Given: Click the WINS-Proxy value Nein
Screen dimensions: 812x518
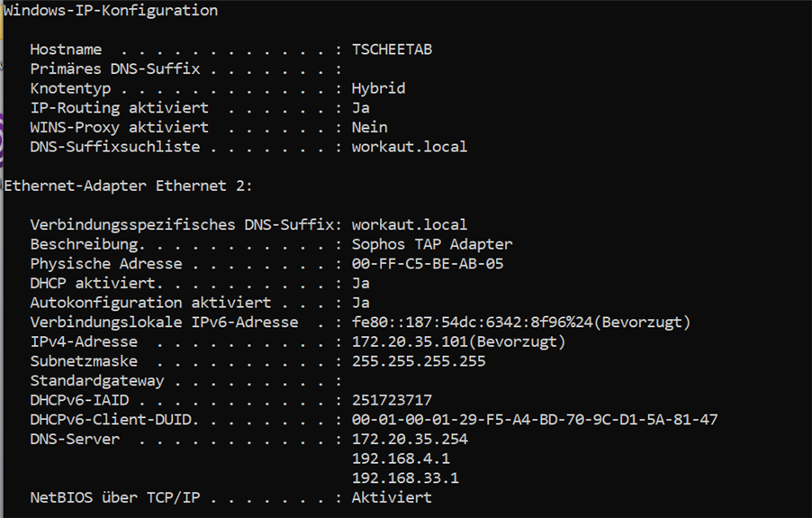Looking at the screenshot, I should point(369,127).
